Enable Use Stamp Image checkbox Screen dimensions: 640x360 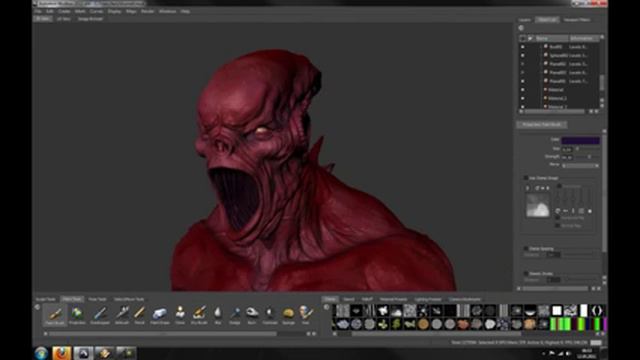click(x=526, y=178)
